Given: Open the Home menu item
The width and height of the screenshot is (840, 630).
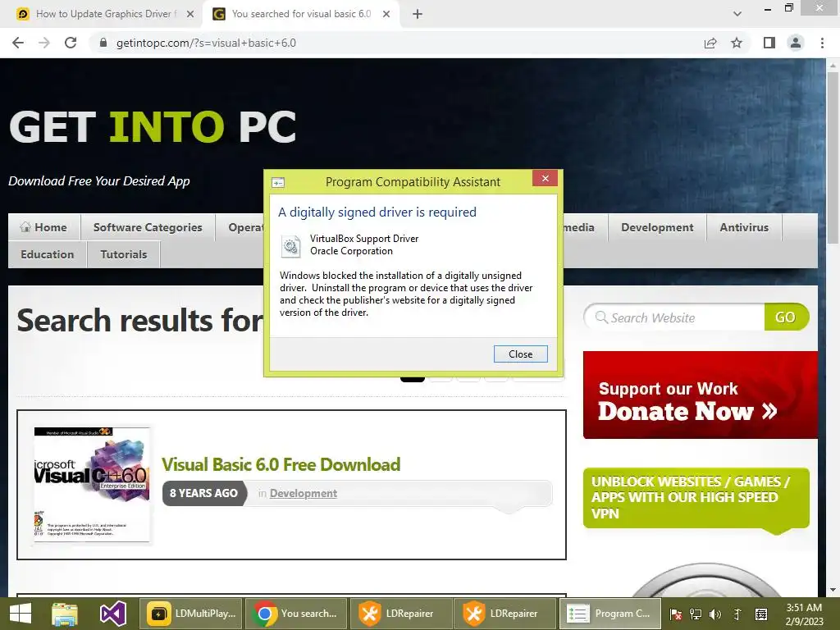Looking at the screenshot, I should [44, 227].
